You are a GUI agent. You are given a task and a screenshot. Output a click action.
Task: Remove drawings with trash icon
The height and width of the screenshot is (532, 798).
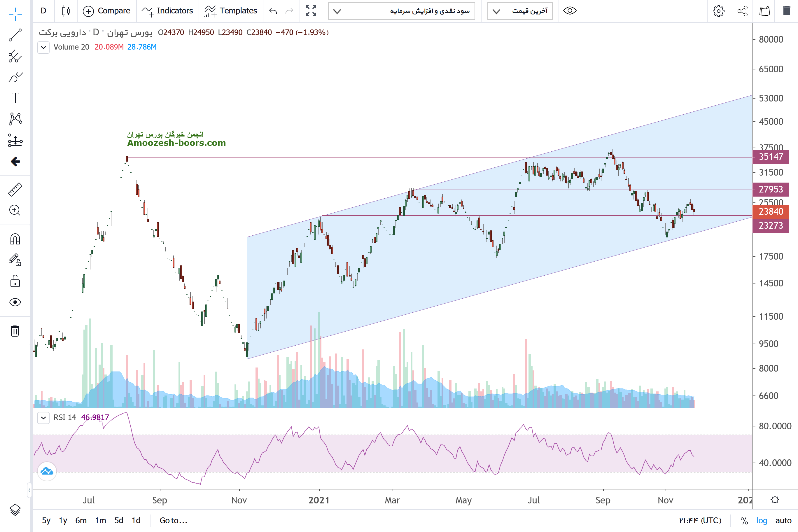15,331
